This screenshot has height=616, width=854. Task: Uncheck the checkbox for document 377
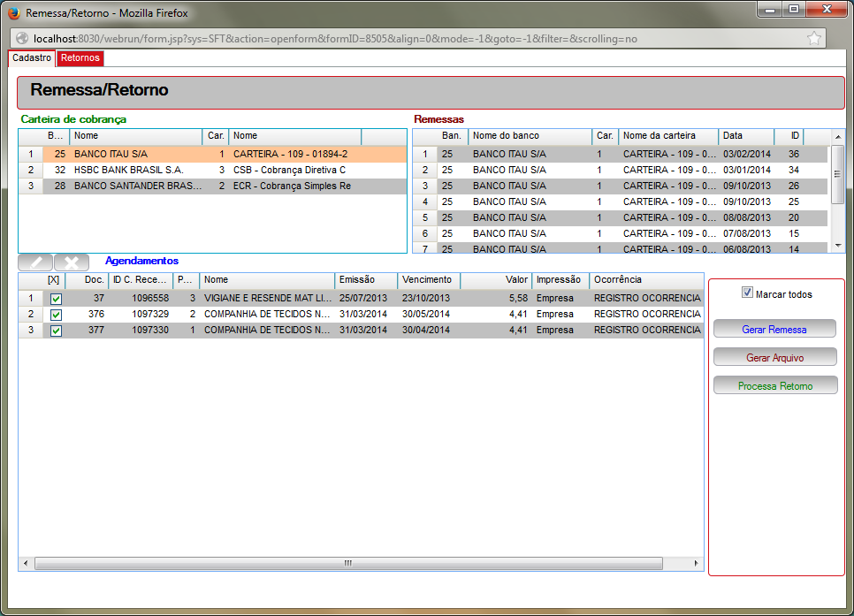(56, 330)
